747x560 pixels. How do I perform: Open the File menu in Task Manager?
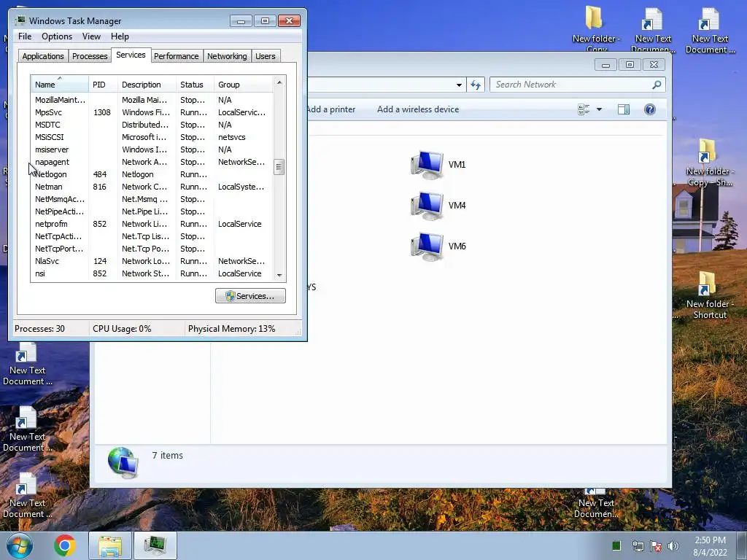click(x=25, y=36)
